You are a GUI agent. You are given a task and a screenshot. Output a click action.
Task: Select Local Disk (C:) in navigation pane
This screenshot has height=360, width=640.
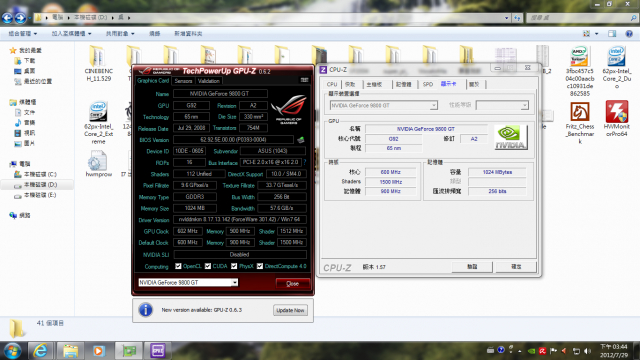coord(40,174)
